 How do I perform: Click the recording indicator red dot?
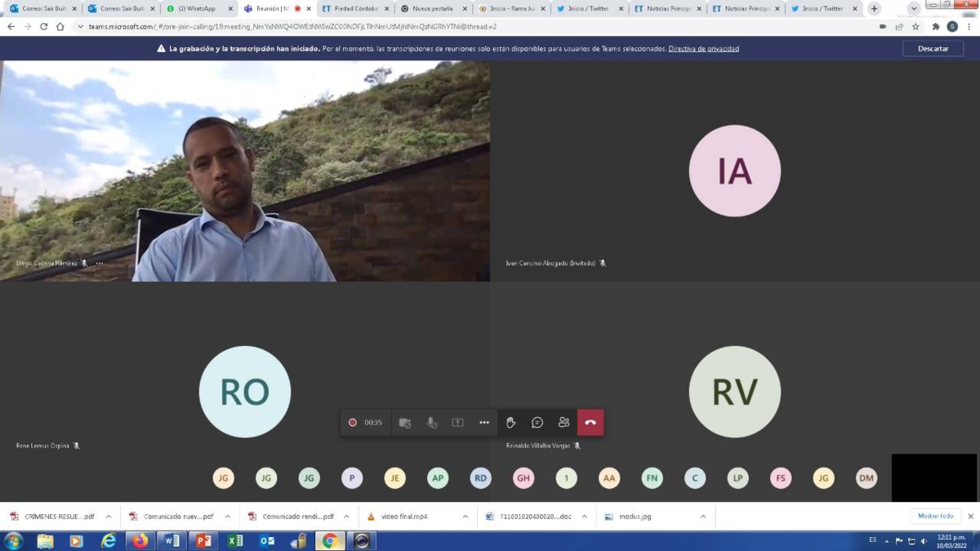click(x=353, y=423)
